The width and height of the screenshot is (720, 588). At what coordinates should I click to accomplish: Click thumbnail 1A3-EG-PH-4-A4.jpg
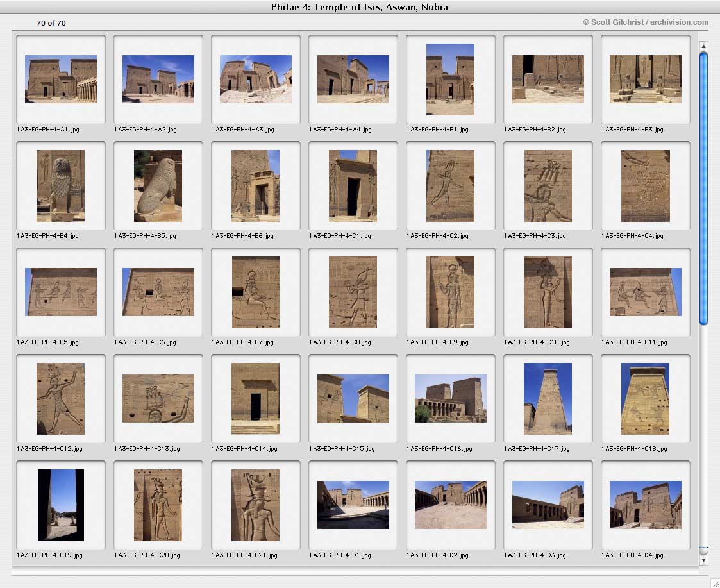point(353,79)
